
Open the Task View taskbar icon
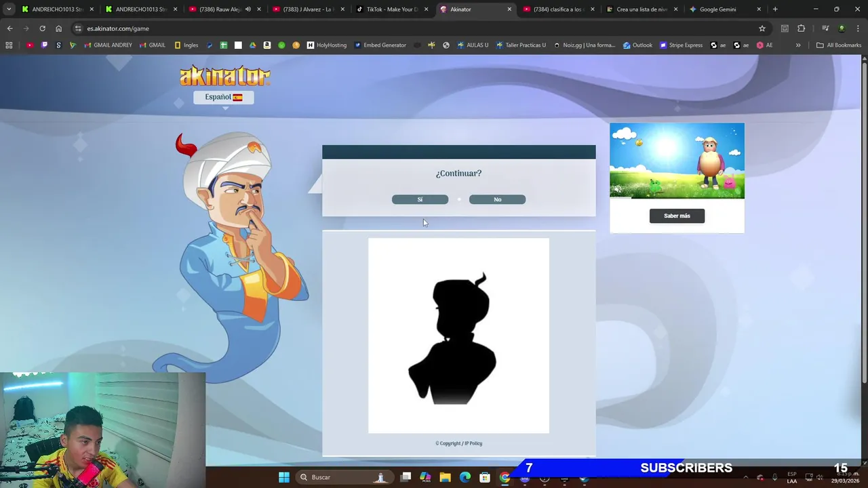coord(406,477)
